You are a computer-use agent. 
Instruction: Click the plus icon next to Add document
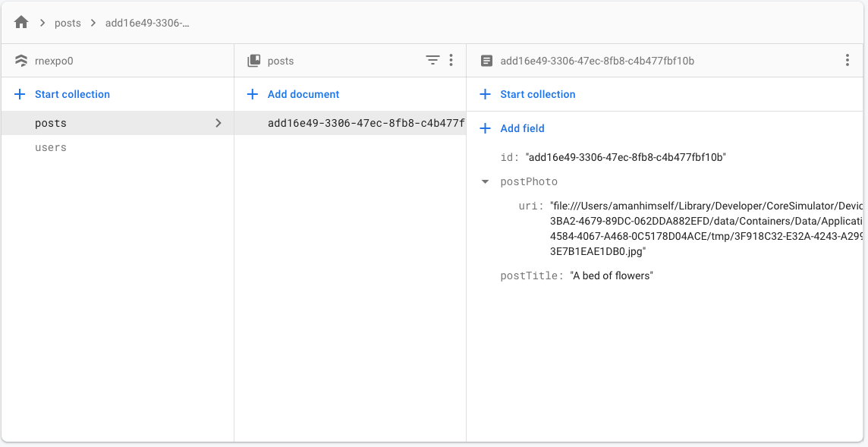pos(250,94)
